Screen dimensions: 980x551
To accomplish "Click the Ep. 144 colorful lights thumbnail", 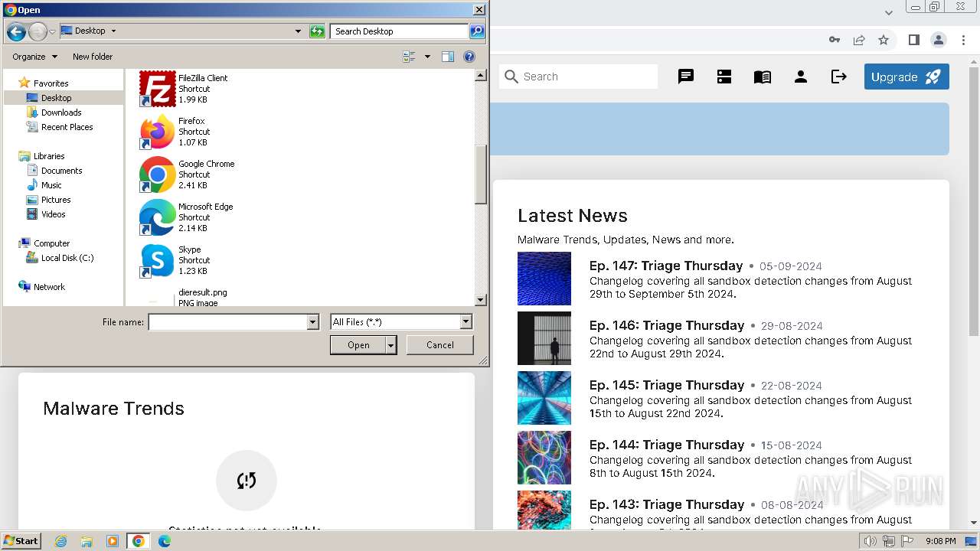I will (544, 458).
